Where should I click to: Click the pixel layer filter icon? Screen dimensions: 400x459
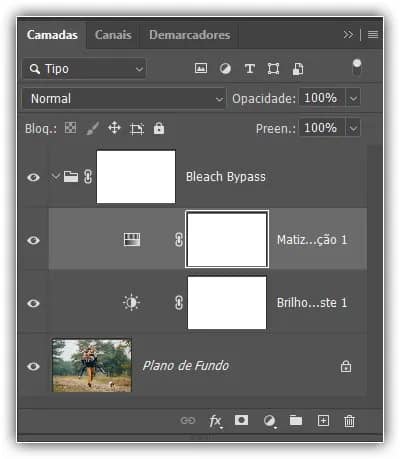(x=201, y=69)
